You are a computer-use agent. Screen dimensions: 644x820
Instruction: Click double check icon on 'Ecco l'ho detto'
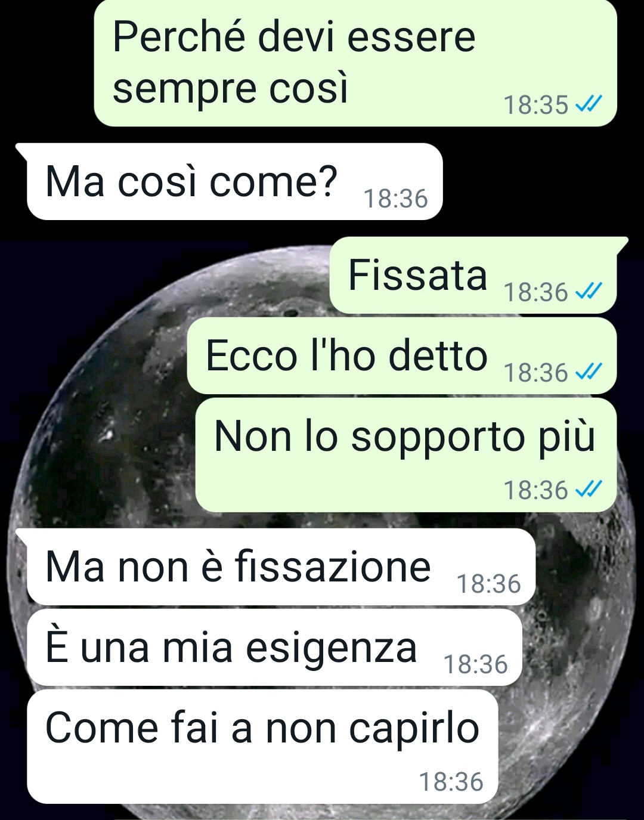point(589,373)
